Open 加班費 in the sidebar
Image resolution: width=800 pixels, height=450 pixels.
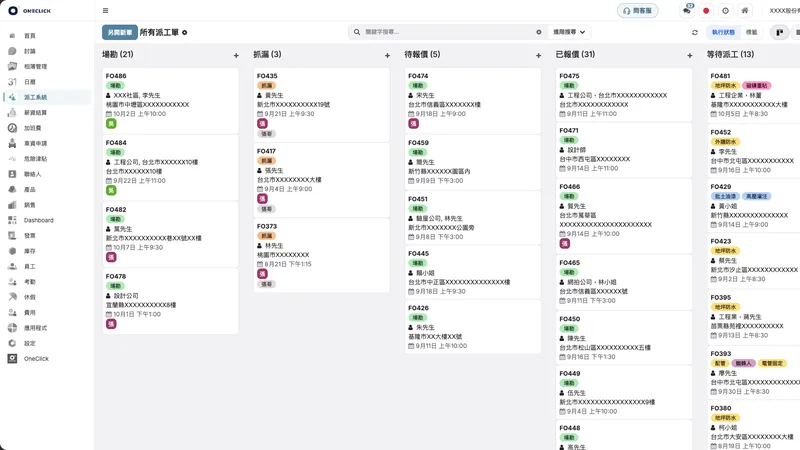click(32, 128)
